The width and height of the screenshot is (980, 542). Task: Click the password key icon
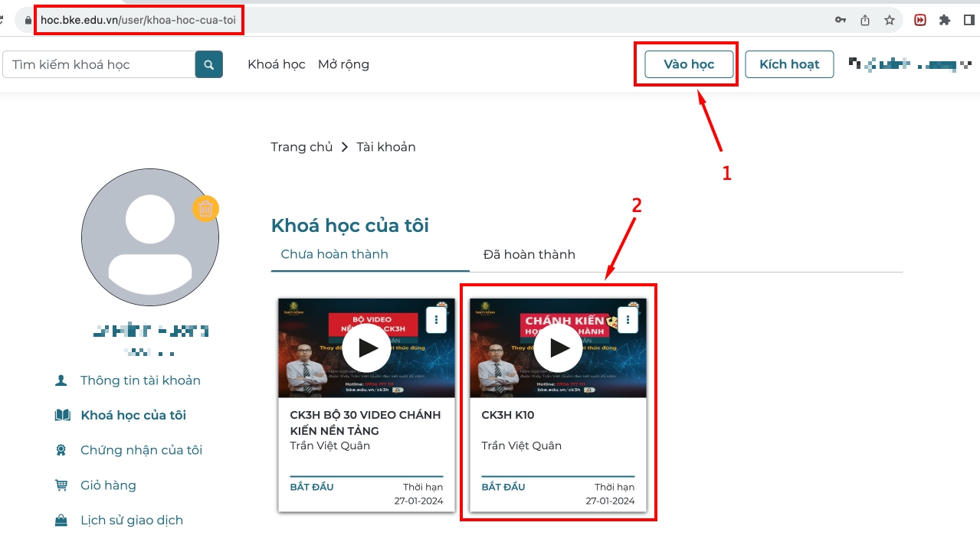(841, 21)
